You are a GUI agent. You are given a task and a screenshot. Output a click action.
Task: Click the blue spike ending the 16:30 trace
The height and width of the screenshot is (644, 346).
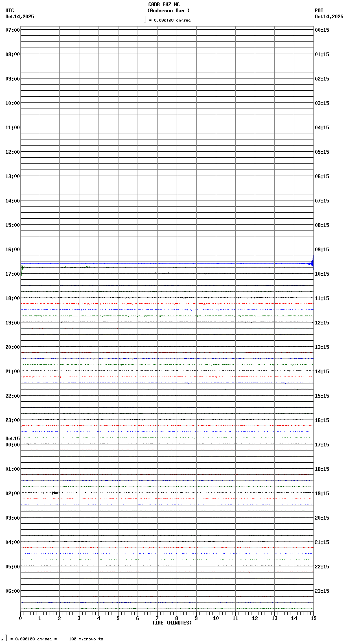coord(312,263)
